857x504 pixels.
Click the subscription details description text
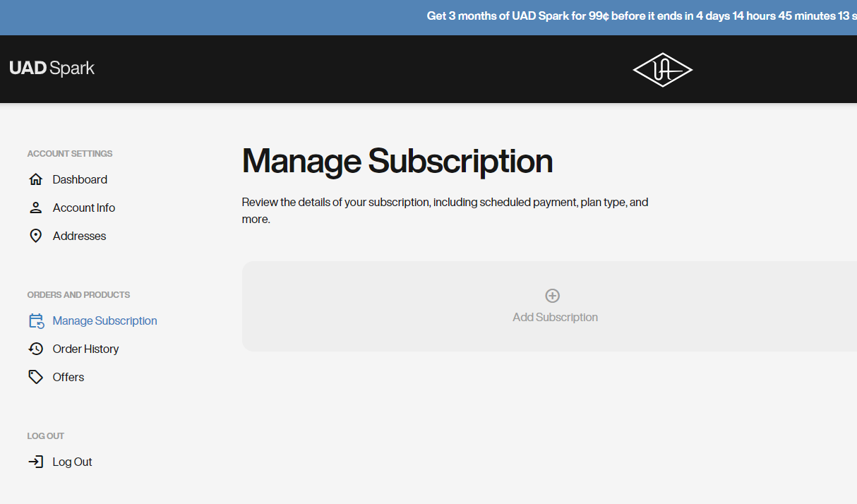445,210
